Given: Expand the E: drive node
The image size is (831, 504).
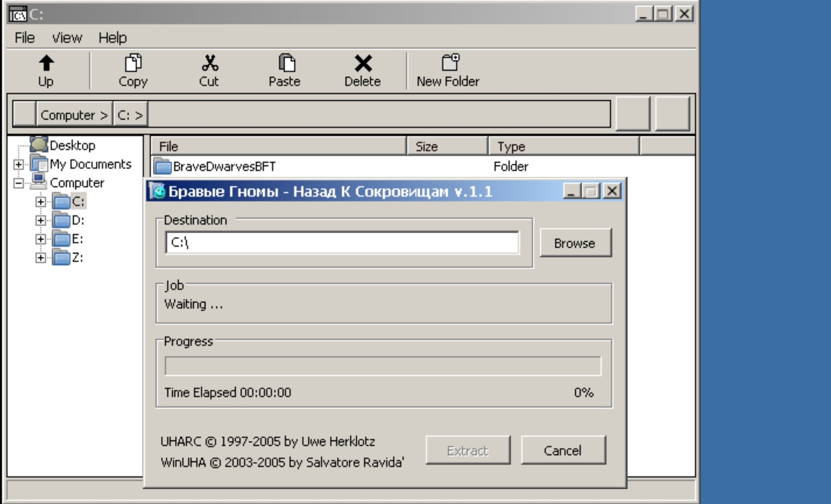Looking at the screenshot, I should (x=41, y=239).
